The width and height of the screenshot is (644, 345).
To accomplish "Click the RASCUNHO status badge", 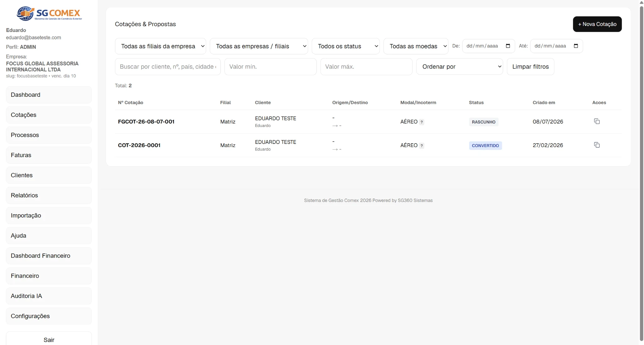I will (483, 122).
